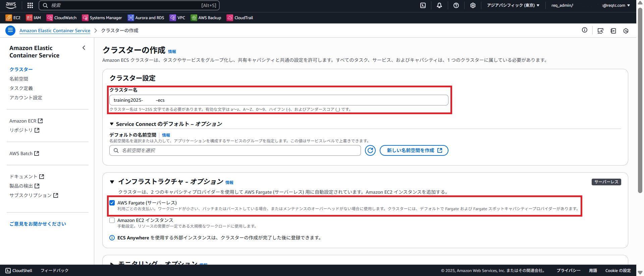Screen dimensions: 644x276
Task: Open the help question mark menu
Action: click(456, 5)
